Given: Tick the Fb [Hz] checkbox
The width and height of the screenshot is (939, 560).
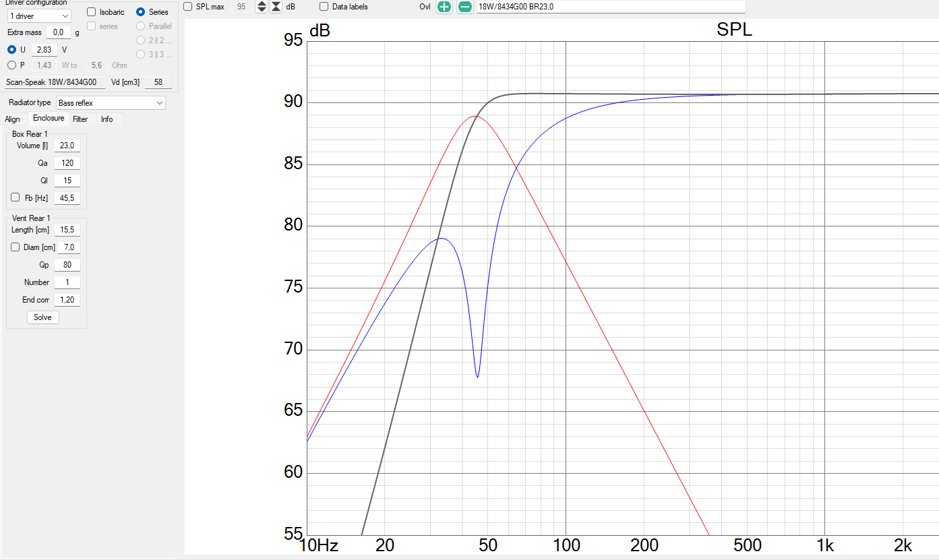Looking at the screenshot, I should click(x=16, y=197).
